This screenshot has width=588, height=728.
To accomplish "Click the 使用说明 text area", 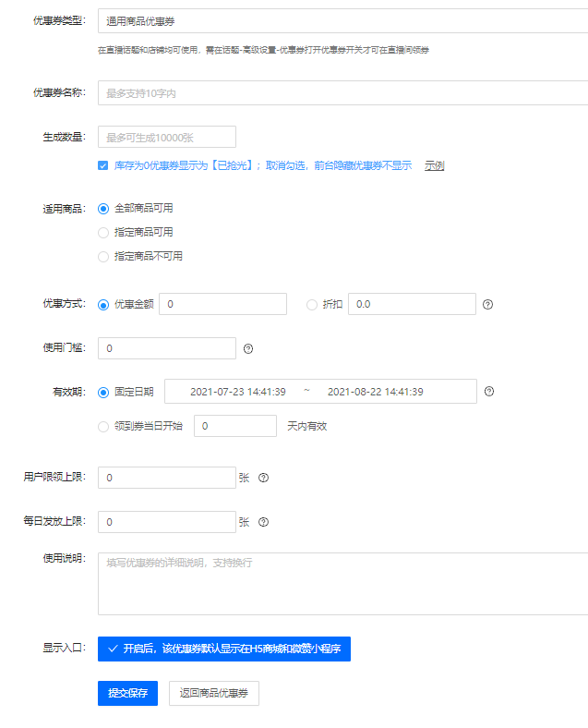I will coord(342,584).
